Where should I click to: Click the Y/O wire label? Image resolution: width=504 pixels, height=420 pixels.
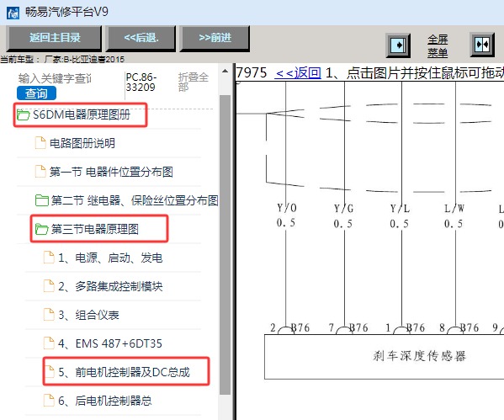(287, 209)
